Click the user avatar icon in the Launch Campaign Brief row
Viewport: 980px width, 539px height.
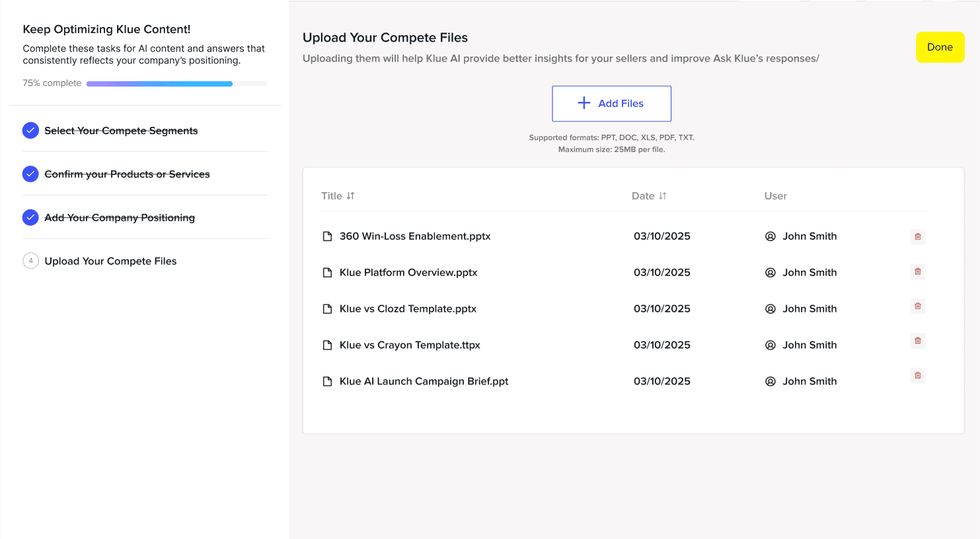[x=770, y=382]
